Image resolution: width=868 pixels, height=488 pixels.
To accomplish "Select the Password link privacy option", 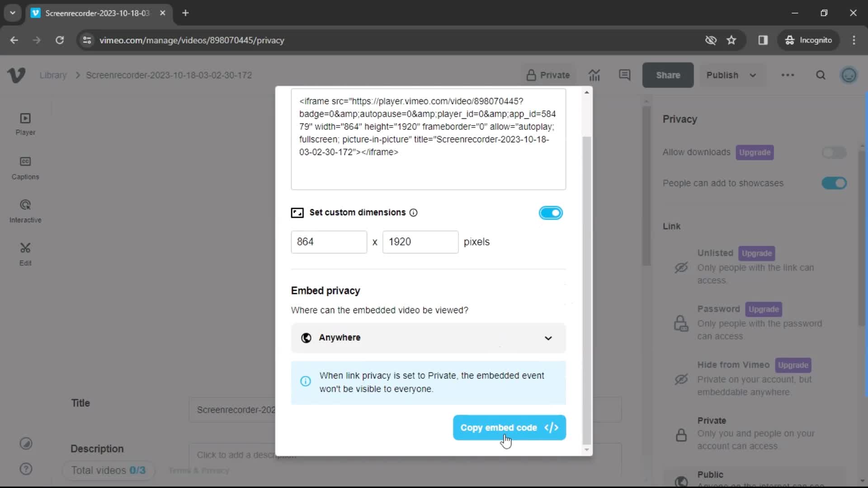I will coord(755,323).
